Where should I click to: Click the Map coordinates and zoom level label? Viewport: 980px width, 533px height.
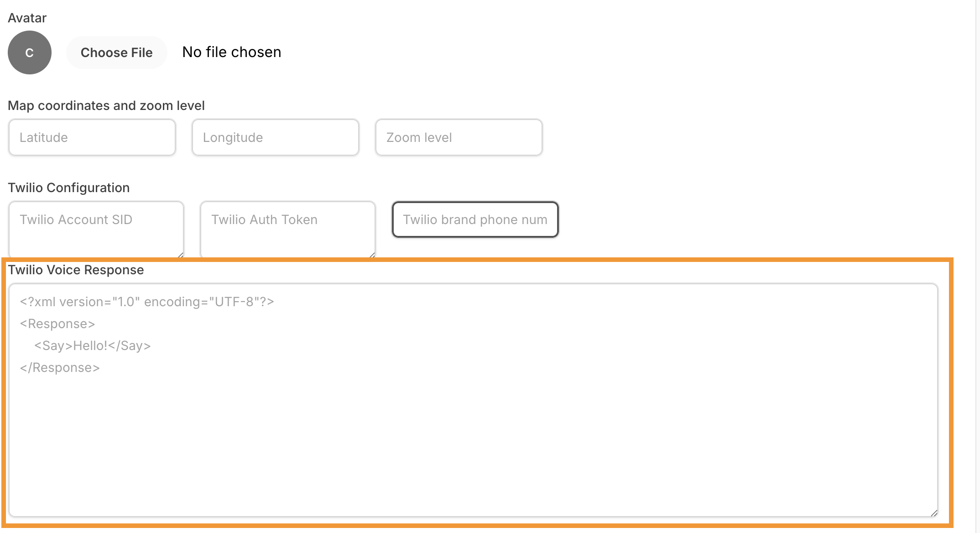[106, 105]
